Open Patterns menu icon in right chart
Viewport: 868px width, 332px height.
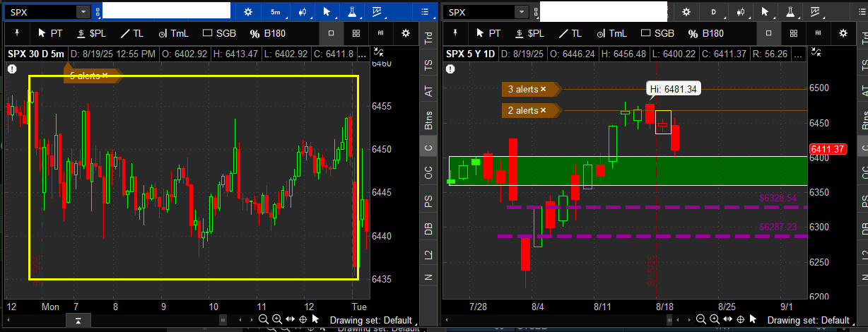(x=814, y=12)
